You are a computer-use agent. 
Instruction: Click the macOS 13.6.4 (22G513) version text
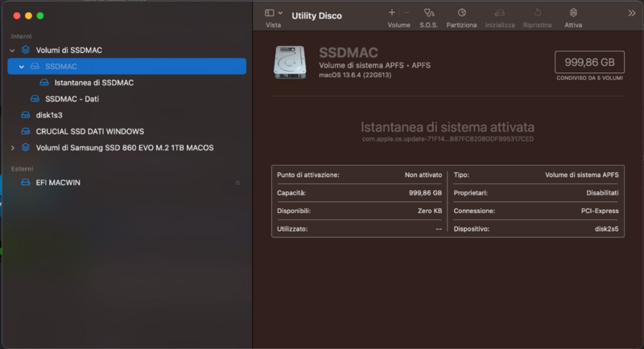pyautogui.click(x=355, y=75)
